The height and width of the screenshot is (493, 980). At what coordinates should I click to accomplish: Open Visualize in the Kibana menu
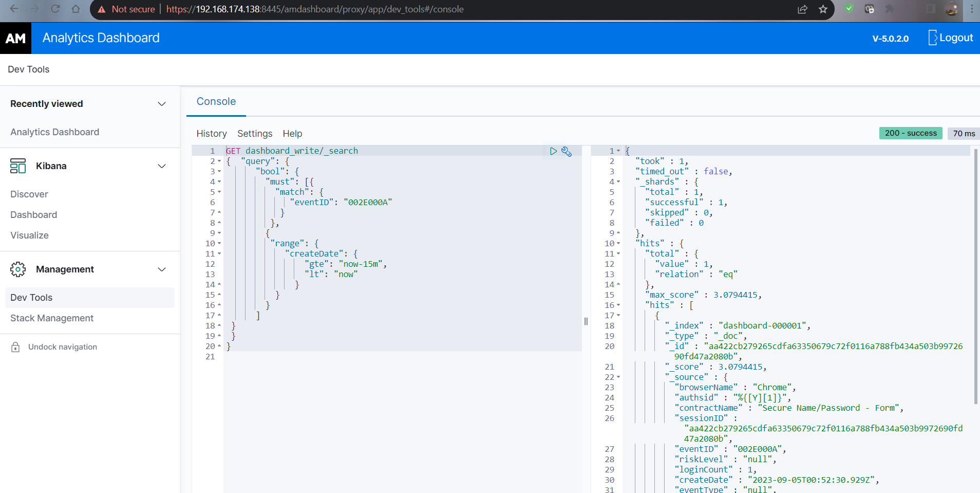(30, 235)
